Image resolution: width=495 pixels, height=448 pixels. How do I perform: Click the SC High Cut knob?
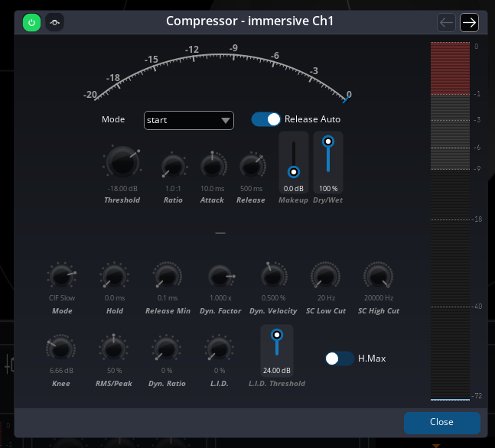point(378,277)
